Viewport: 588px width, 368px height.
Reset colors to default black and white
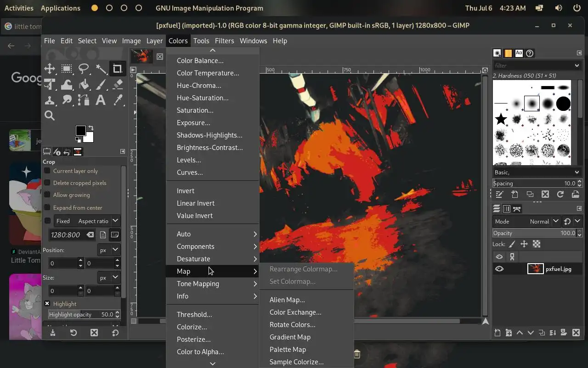pos(79,140)
